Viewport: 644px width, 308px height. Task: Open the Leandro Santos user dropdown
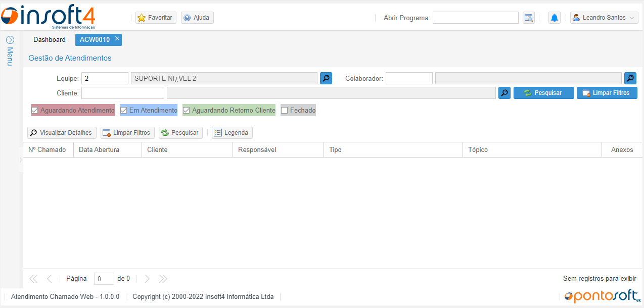pyautogui.click(x=604, y=18)
